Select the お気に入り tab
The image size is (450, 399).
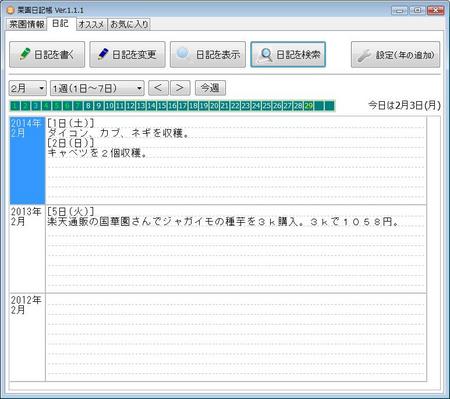pyautogui.click(x=129, y=24)
